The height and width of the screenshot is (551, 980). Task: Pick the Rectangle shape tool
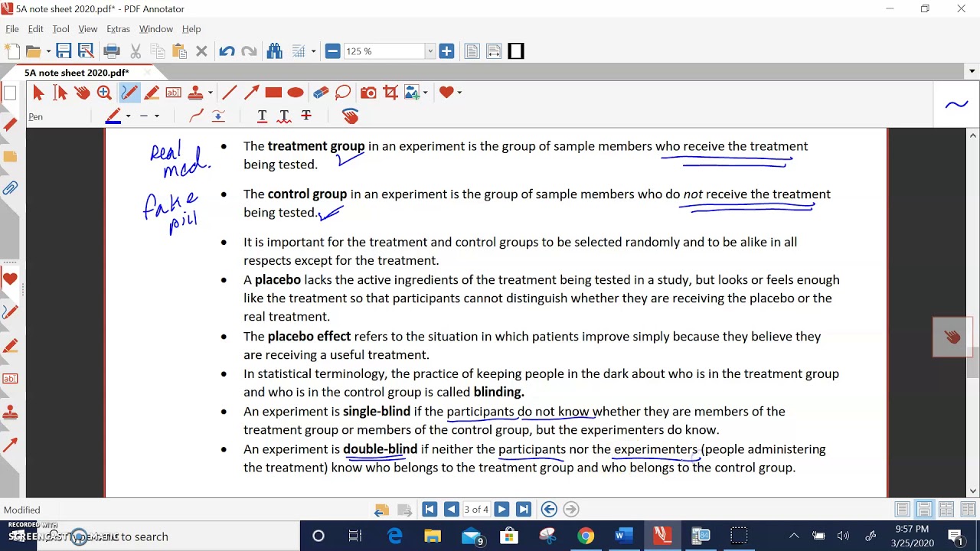click(273, 93)
